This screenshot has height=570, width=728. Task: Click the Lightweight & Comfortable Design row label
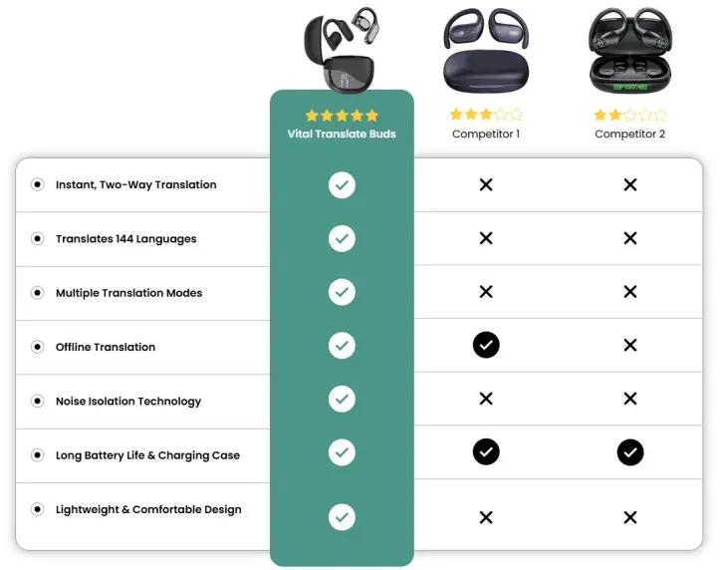tap(148, 509)
